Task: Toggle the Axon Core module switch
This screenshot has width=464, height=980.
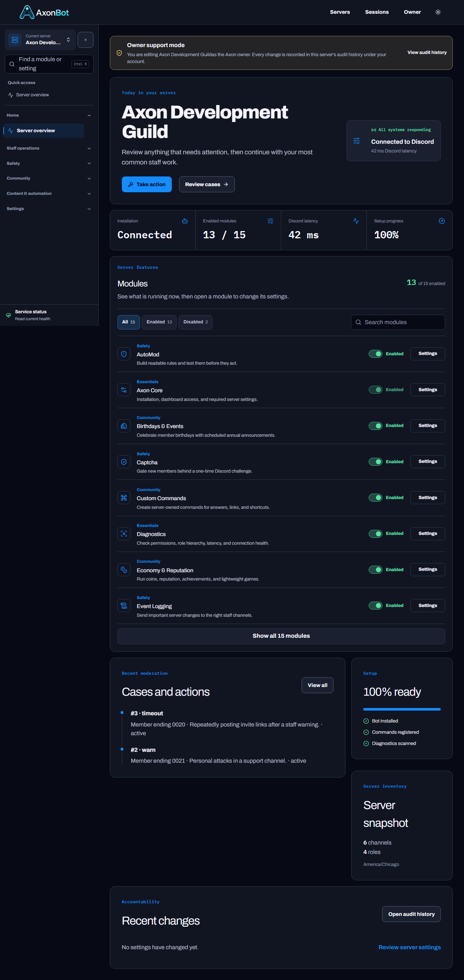Action: (375, 390)
